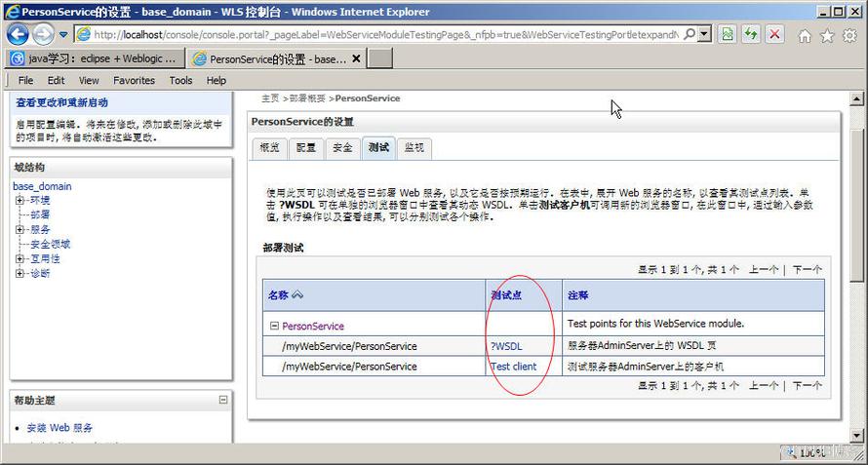Click 上一个 above the table

click(764, 270)
